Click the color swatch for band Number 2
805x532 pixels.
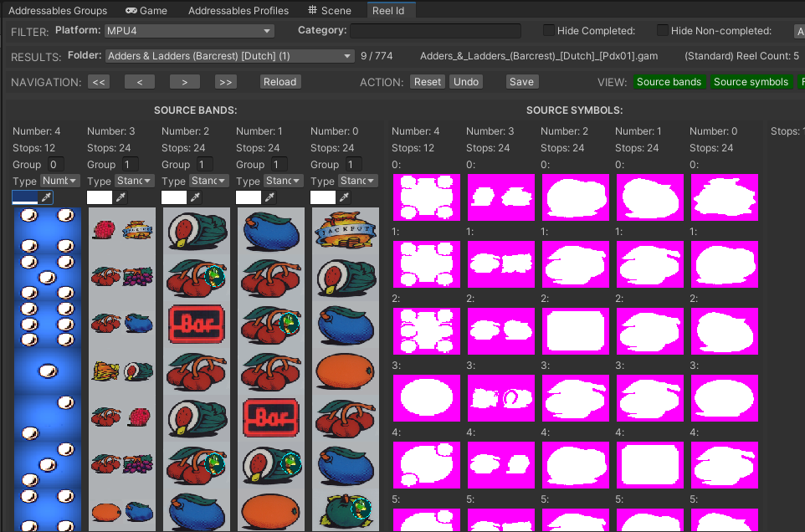(x=174, y=197)
